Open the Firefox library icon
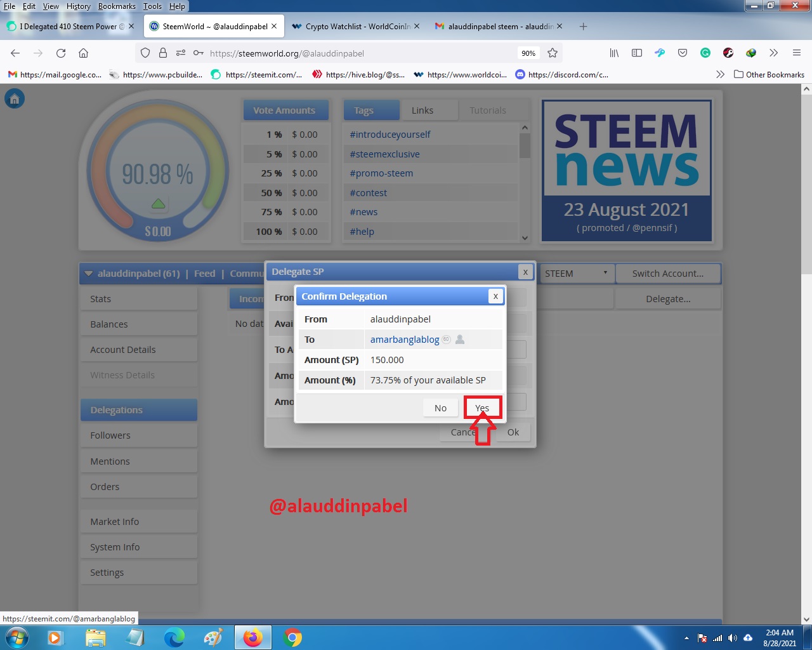Viewport: 812px width, 650px height. [614, 53]
